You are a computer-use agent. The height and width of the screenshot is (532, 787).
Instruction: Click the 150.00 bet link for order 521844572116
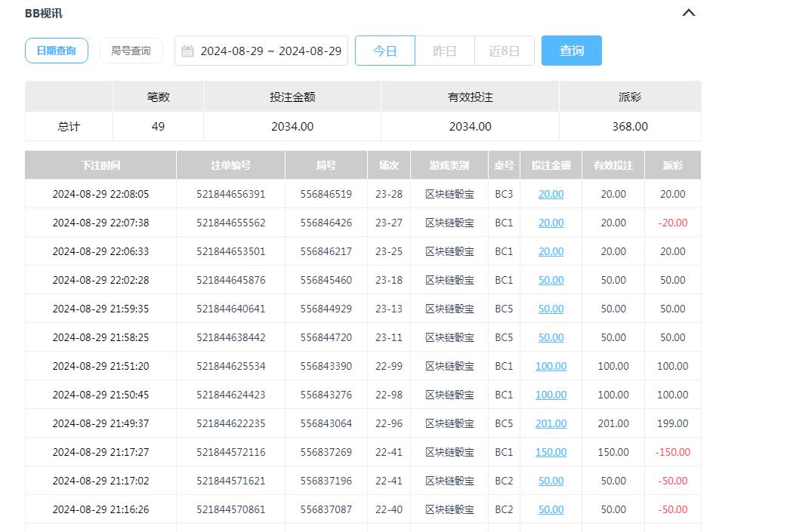point(551,452)
